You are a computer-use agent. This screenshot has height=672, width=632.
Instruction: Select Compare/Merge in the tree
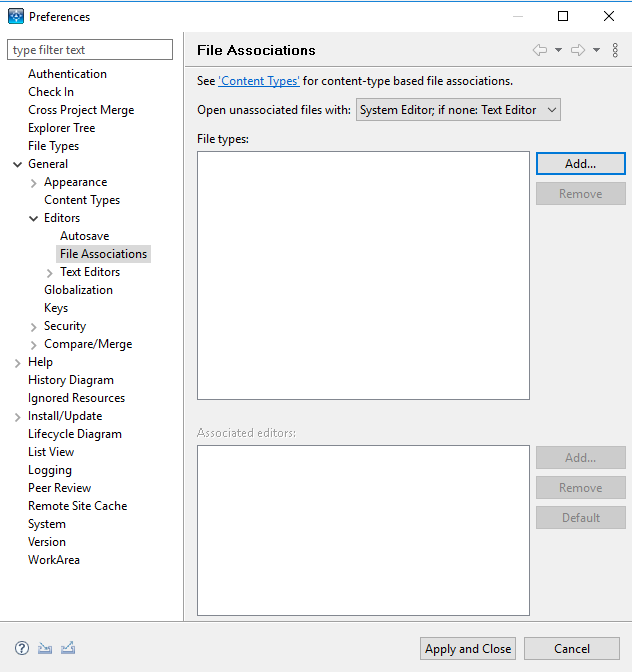pos(88,344)
